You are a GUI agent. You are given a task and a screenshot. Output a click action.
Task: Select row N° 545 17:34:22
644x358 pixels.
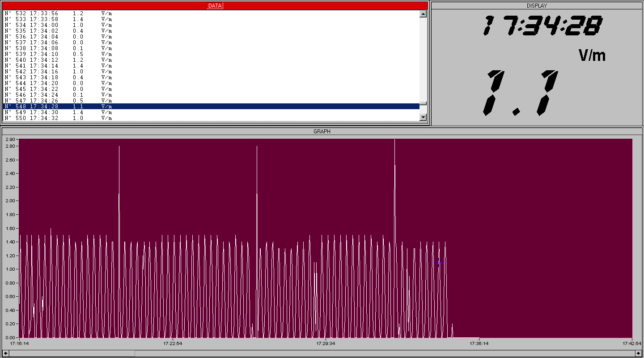click(211, 89)
